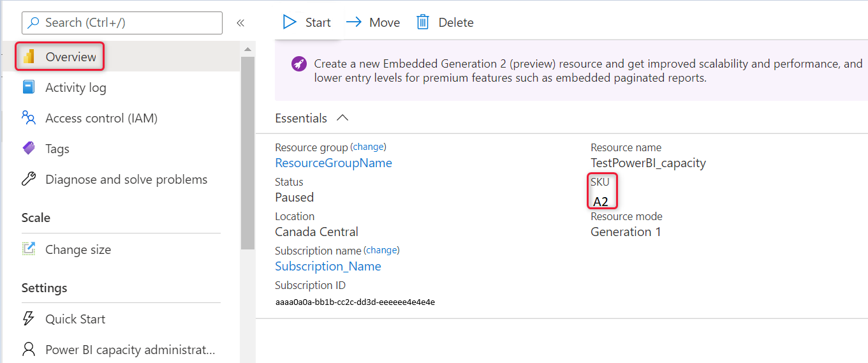
Task: Click the rocket icon in the banner
Action: pyautogui.click(x=298, y=64)
